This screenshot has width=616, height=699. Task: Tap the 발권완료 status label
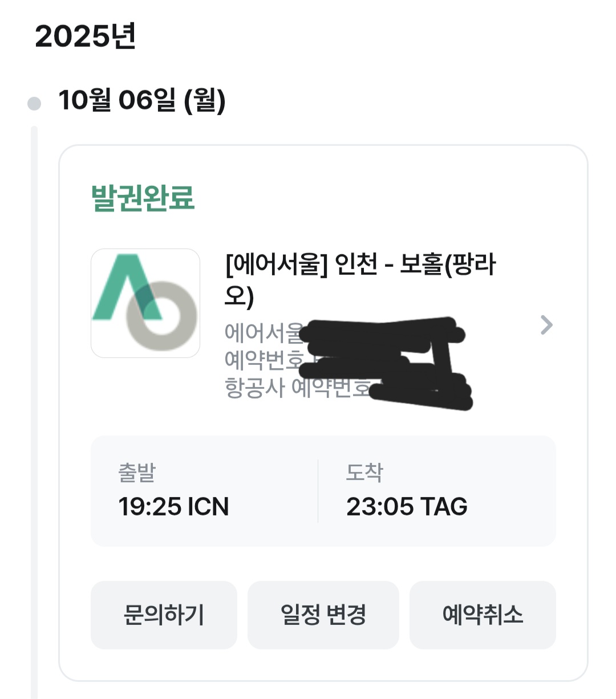click(143, 198)
